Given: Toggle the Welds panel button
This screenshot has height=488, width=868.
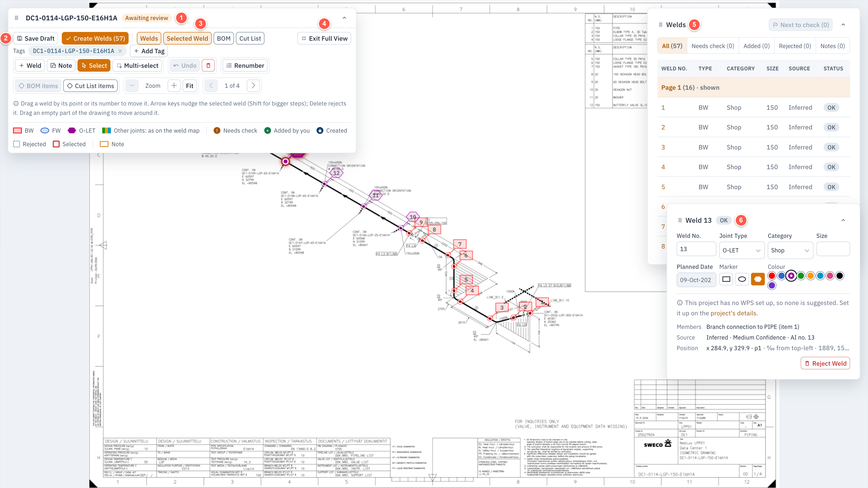Looking at the screenshot, I should (x=149, y=38).
